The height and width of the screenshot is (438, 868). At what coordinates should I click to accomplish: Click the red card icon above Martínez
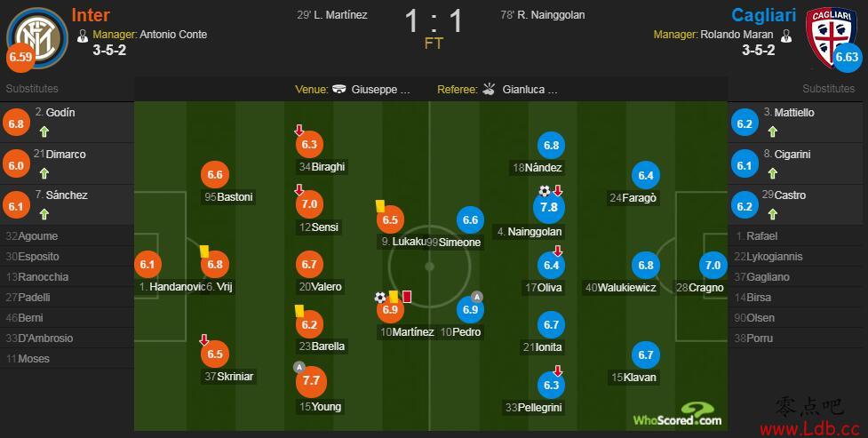[407, 296]
